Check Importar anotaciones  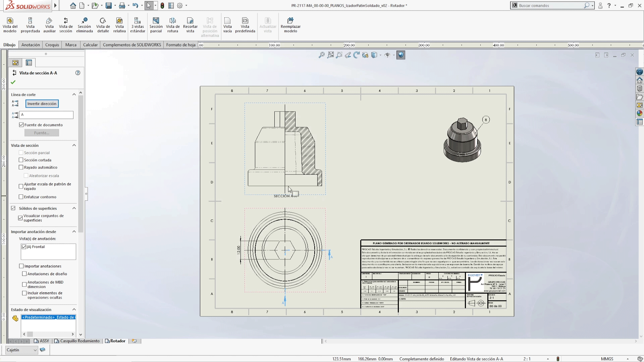coord(21,266)
